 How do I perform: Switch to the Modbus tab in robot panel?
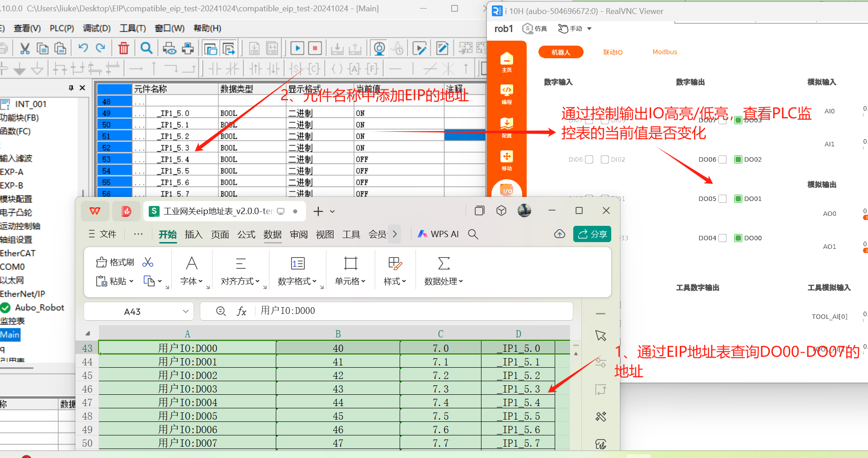click(665, 52)
